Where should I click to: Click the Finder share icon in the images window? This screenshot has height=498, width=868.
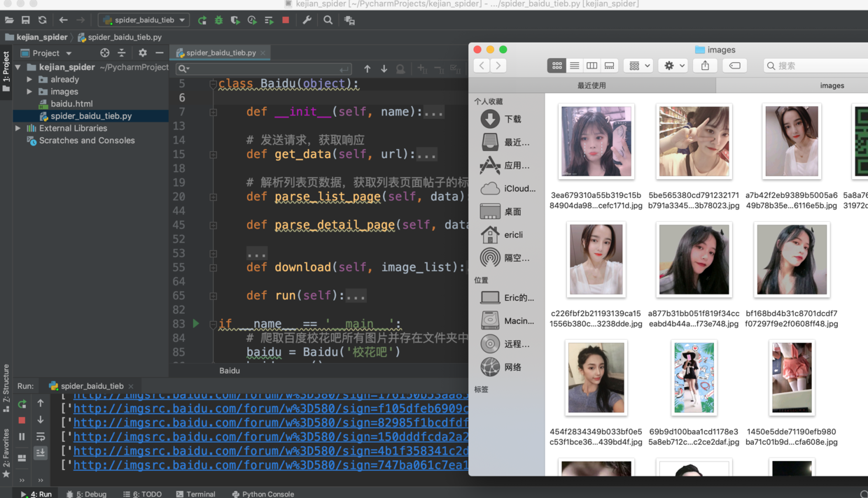(x=705, y=65)
